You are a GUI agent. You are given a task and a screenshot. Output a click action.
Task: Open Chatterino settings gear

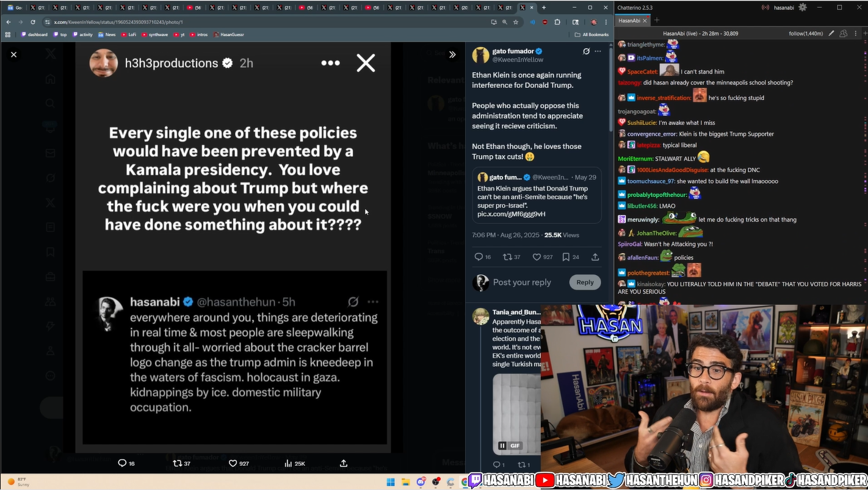tap(803, 7)
